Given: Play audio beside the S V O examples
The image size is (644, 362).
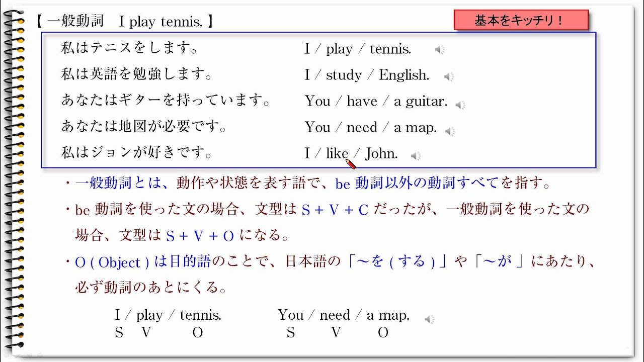Looking at the screenshot, I should 429,319.
